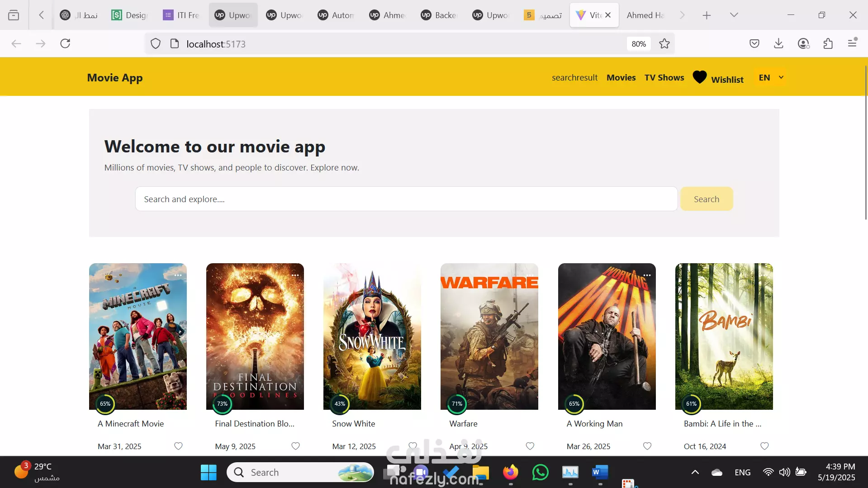Image resolution: width=868 pixels, height=488 pixels.
Task: Click the ENG input language indicator
Action: [x=743, y=473]
